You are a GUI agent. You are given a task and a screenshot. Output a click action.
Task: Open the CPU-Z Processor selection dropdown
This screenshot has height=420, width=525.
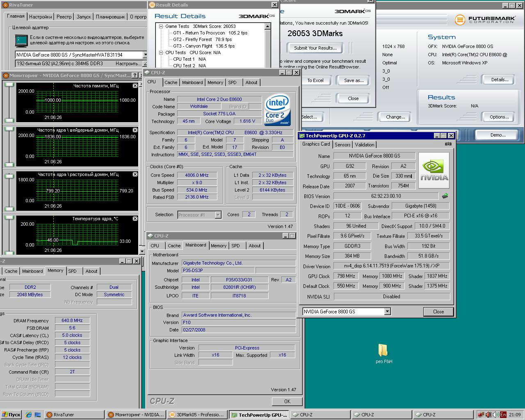coord(218,215)
